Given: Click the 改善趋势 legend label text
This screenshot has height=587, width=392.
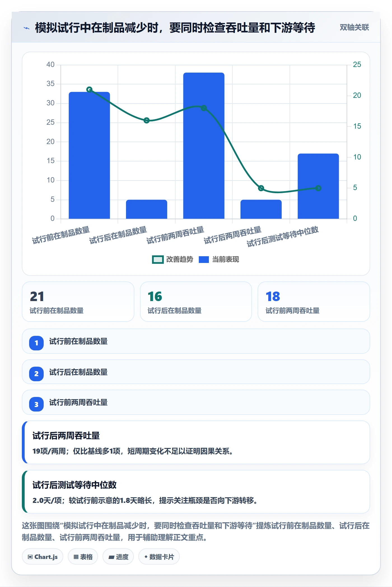Looking at the screenshot, I should pyautogui.click(x=180, y=260).
